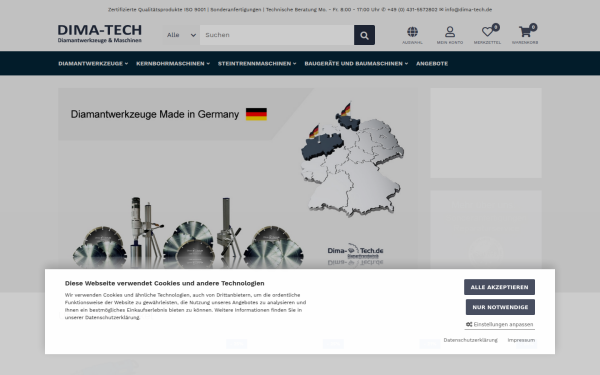Click the DIMA-TECH logo
Viewport: 600px width, 375px height.
pos(99,34)
